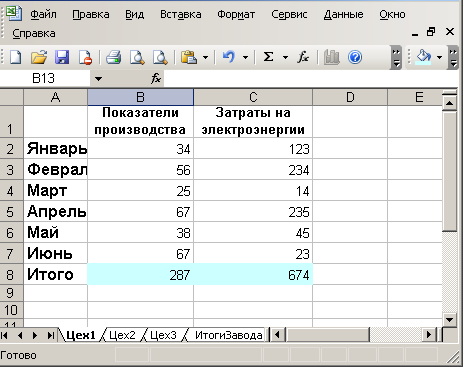
Task: Save the workbook with the floppy icon
Action: pyautogui.click(x=62, y=57)
